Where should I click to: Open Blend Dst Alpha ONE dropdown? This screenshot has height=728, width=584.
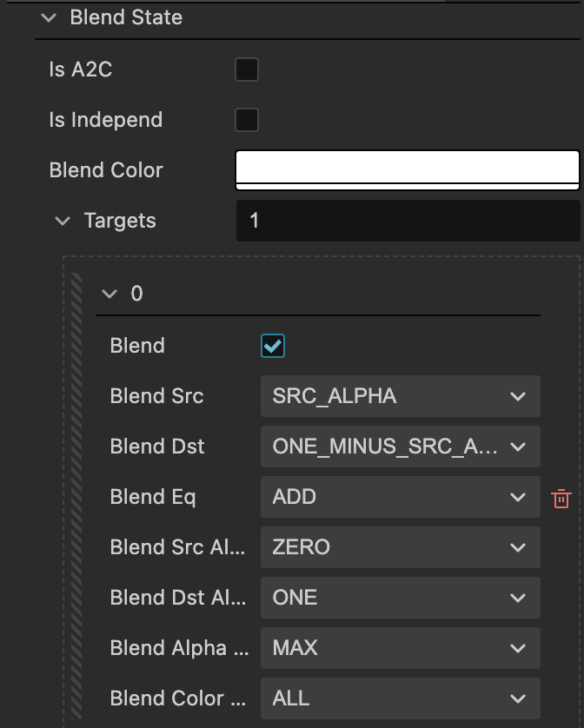[x=400, y=598]
